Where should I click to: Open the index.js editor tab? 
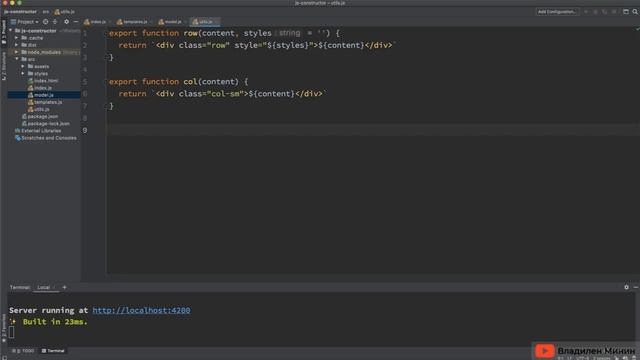(96, 22)
